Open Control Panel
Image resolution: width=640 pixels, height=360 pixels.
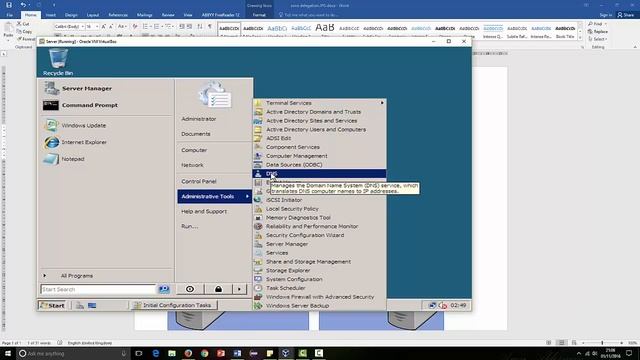tap(199, 181)
